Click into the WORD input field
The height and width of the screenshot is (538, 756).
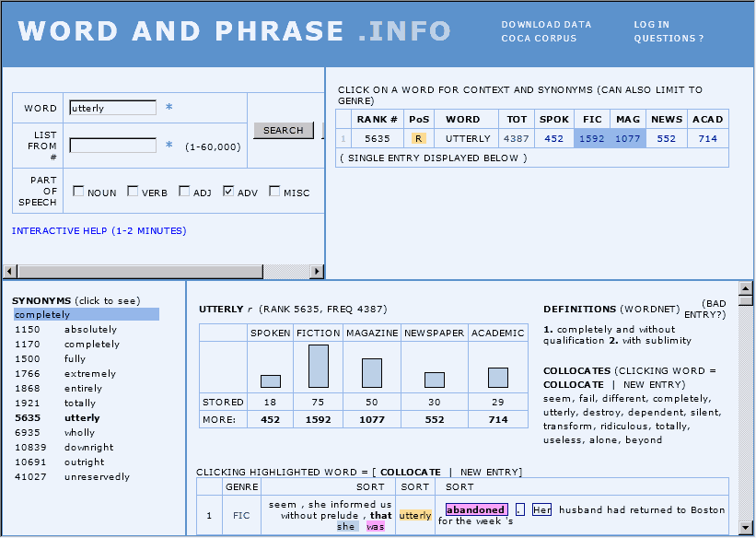(112, 108)
